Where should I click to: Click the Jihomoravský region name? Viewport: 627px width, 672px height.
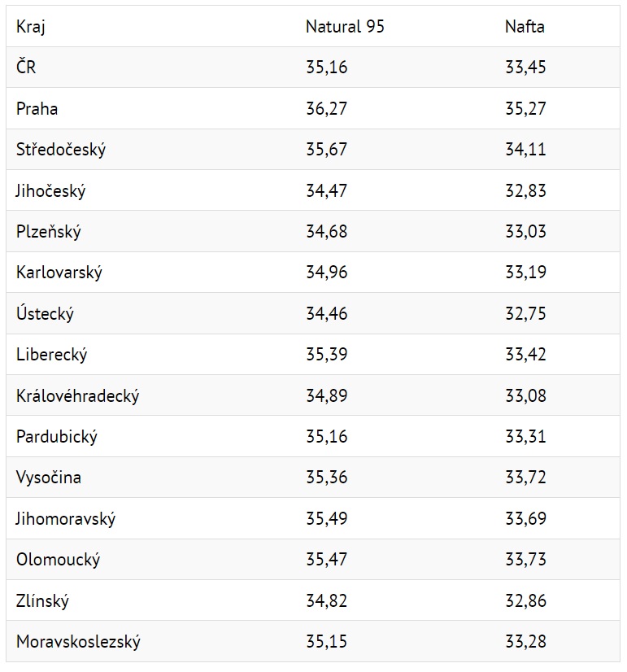tap(66, 518)
